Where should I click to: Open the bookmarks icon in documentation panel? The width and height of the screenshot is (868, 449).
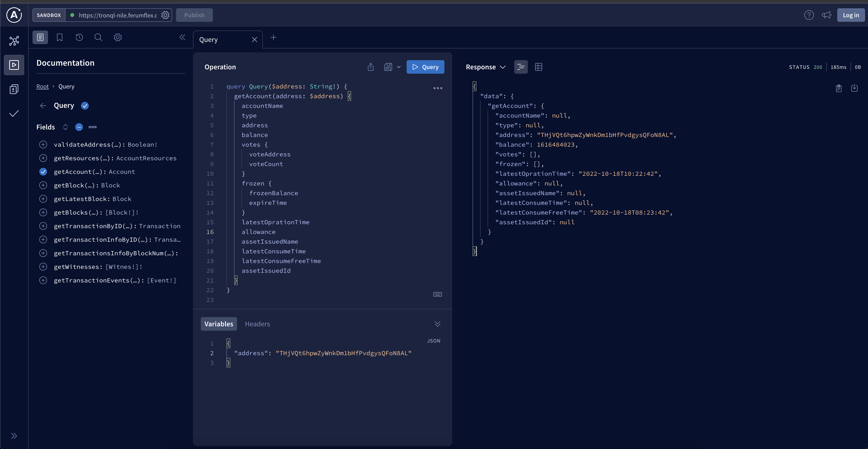pyautogui.click(x=60, y=37)
